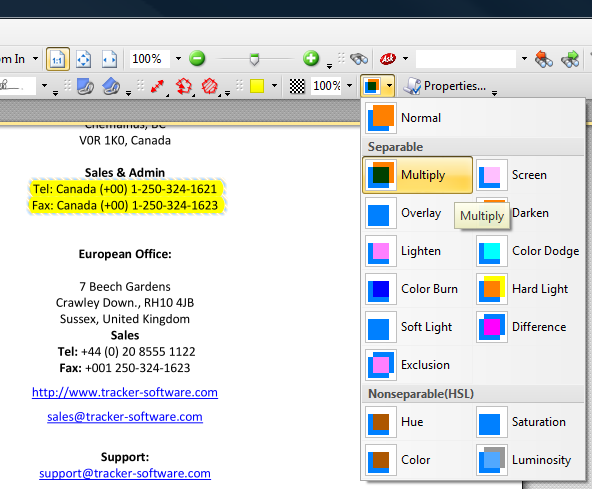This screenshot has width=592, height=489.
Task: Select the Luminosity blend mode
Action: click(x=529, y=460)
